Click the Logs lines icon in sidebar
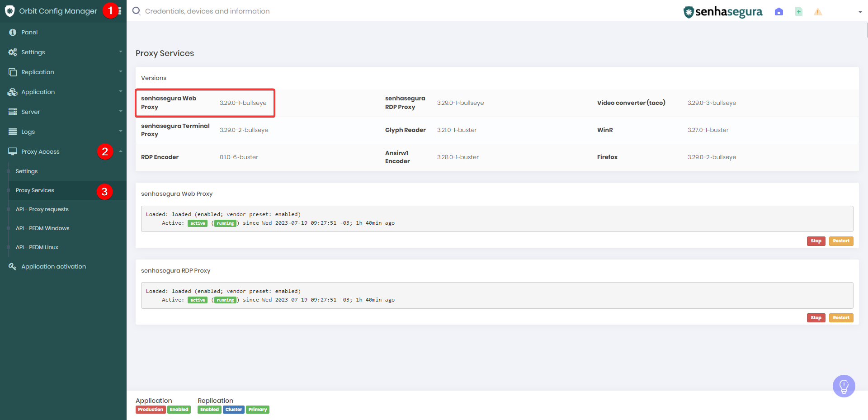The height and width of the screenshot is (420, 868). pos(13,132)
